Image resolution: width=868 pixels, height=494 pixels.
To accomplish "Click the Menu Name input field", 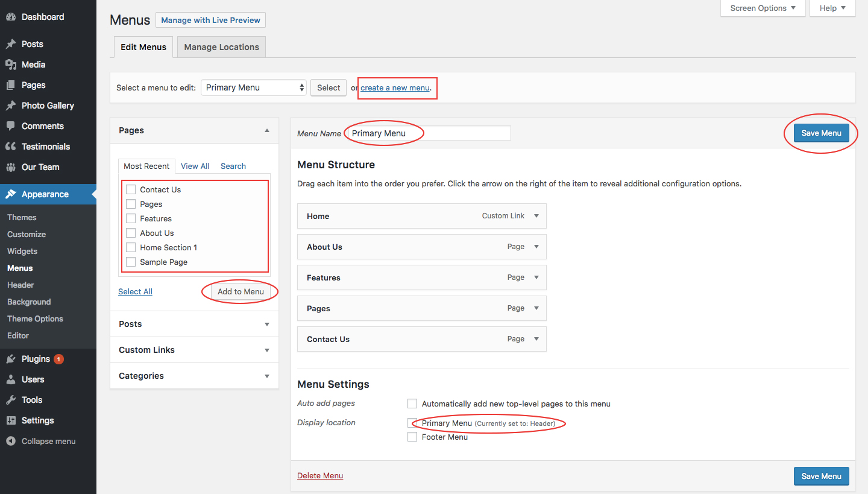I will click(428, 133).
